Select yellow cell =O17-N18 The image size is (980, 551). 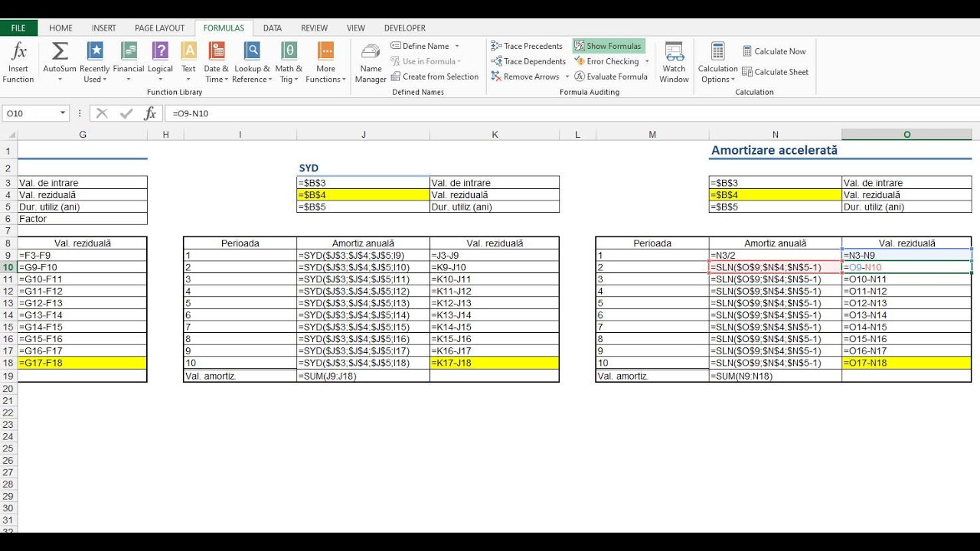tap(907, 363)
